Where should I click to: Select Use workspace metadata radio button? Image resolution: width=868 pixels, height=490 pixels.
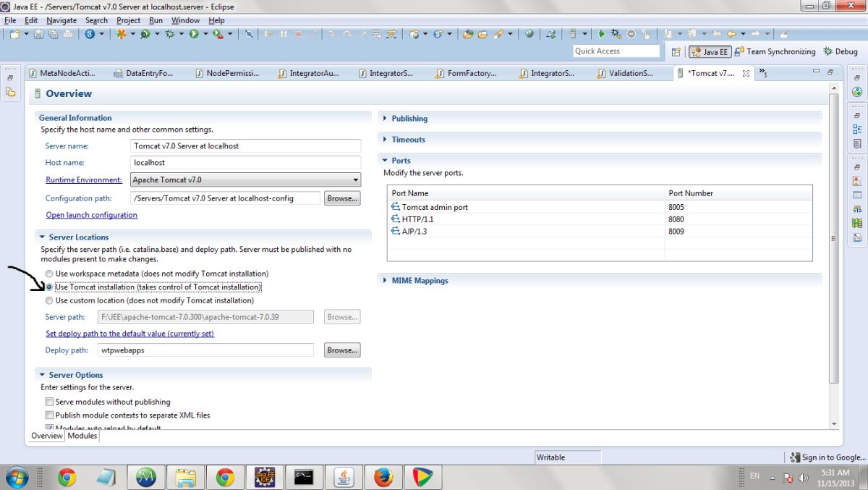49,274
